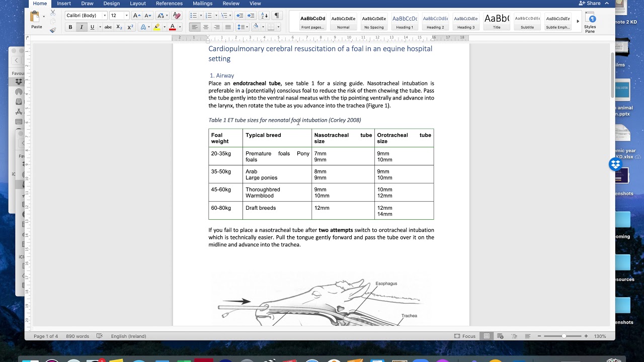The width and height of the screenshot is (644, 362).
Task: Click the spelling check icon in status bar
Action: [x=100, y=336]
